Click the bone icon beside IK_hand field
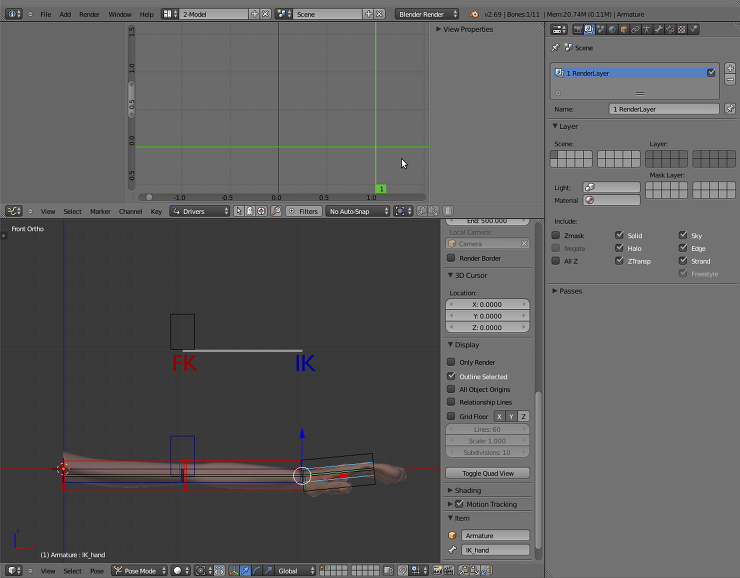The height and width of the screenshot is (578, 740). pos(452,550)
